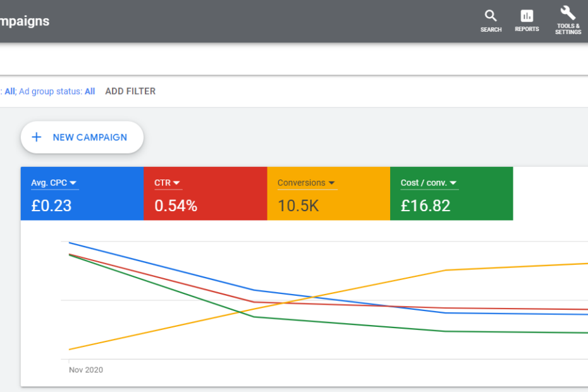Image resolution: width=588 pixels, height=392 pixels.
Task: Click the Campaigns page heading
Action: (25, 21)
